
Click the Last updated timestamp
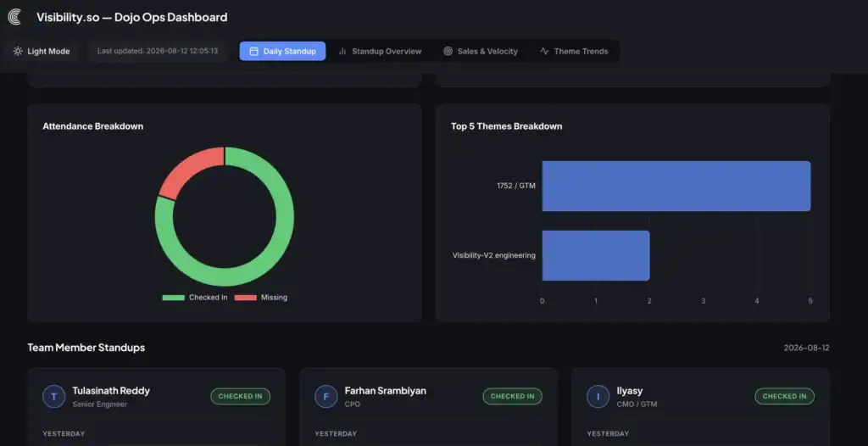coord(158,51)
